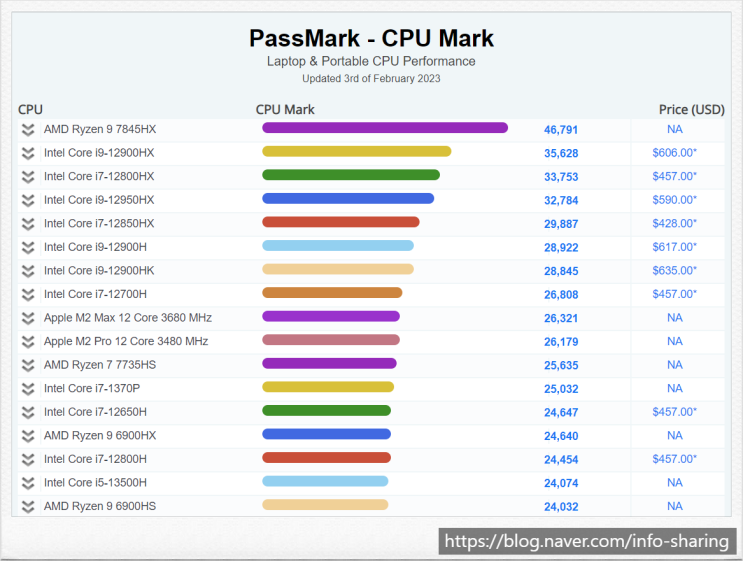Click the score 32,784

click(561, 200)
